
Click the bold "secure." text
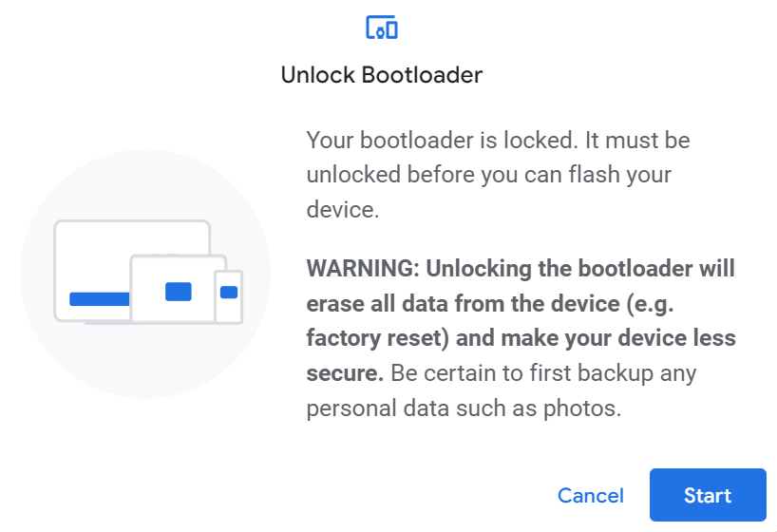click(345, 373)
